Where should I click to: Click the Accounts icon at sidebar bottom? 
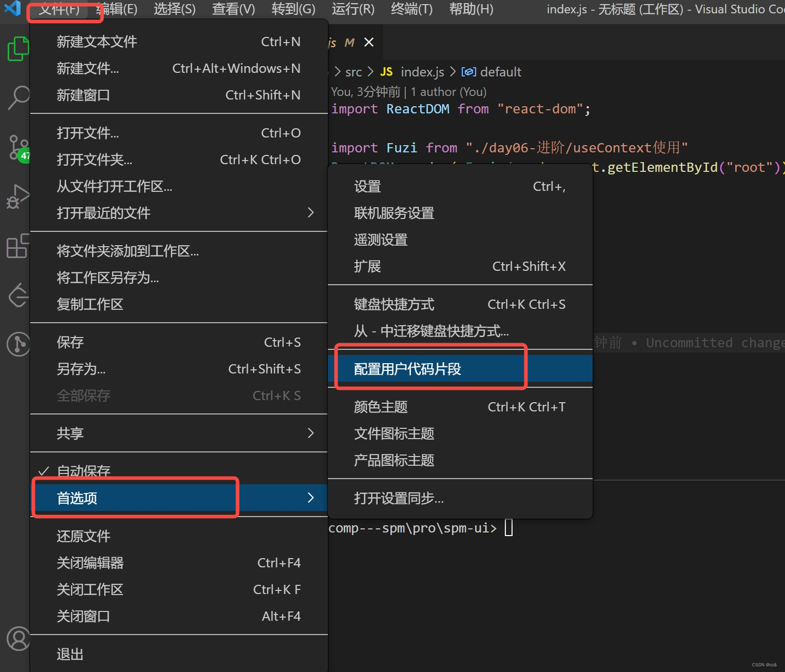18,639
